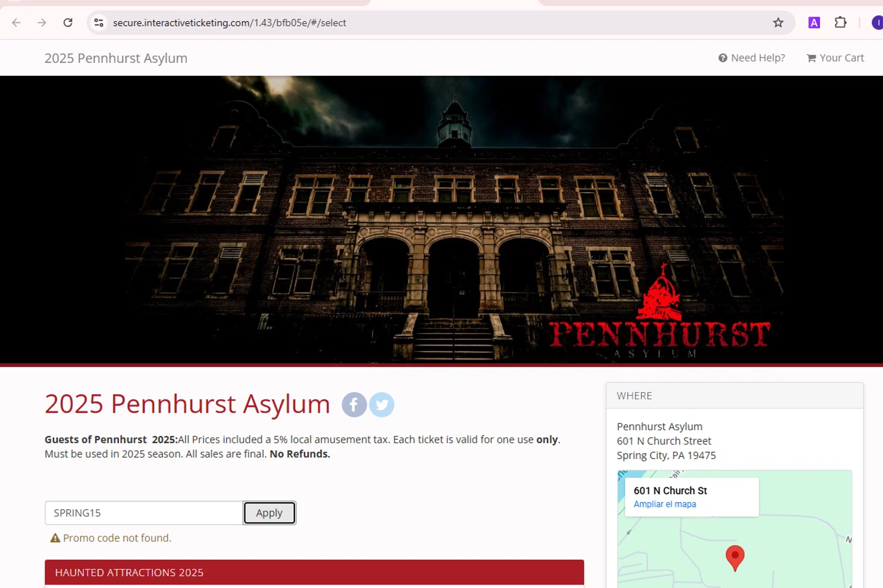Click the browser address bar URL

coord(230,23)
